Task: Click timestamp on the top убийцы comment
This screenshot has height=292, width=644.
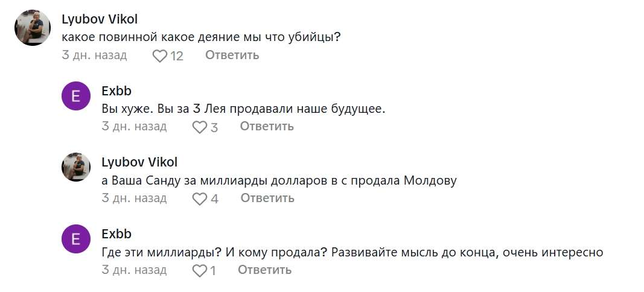Action: [x=94, y=55]
